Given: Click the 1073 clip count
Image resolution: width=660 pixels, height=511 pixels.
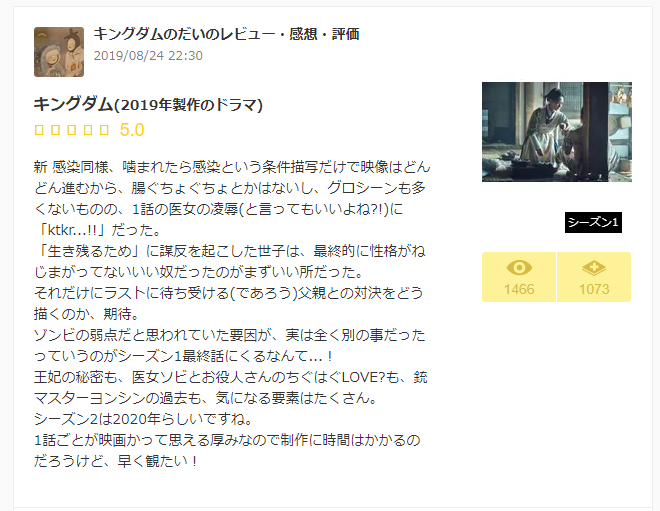Looking at the screenshot, I should [594, 289].
